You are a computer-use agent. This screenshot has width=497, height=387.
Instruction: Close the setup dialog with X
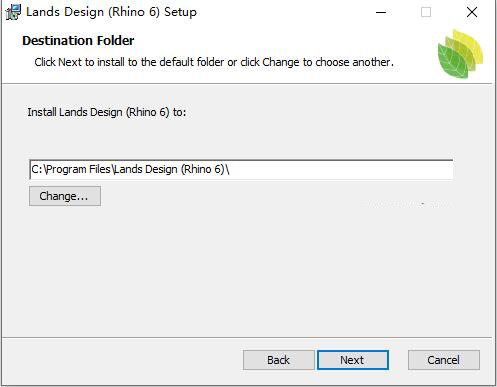pyautogui.click(x=472, y=12)
